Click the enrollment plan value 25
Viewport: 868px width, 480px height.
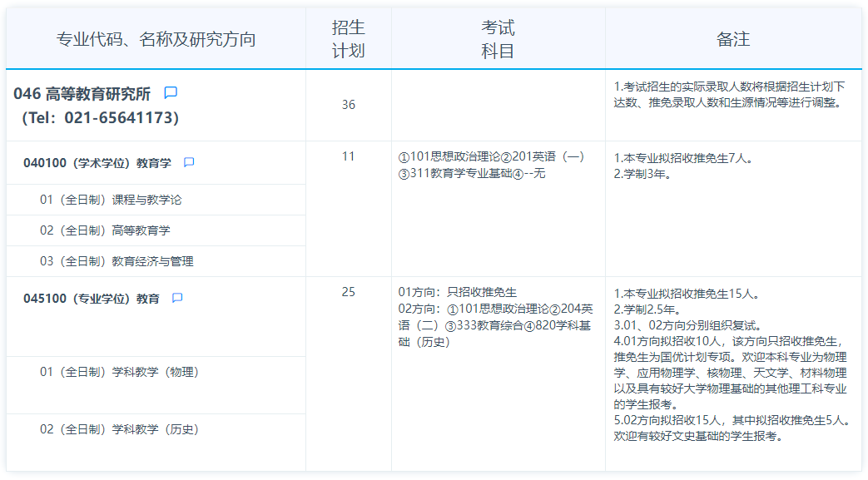(348, 292)
